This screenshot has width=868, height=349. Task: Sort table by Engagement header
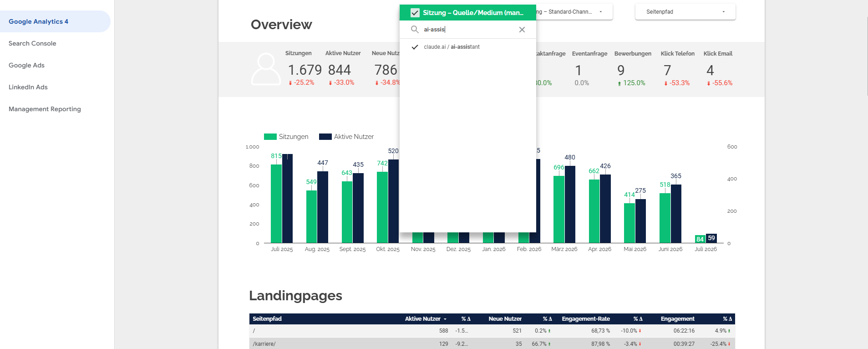pos(678,319)
